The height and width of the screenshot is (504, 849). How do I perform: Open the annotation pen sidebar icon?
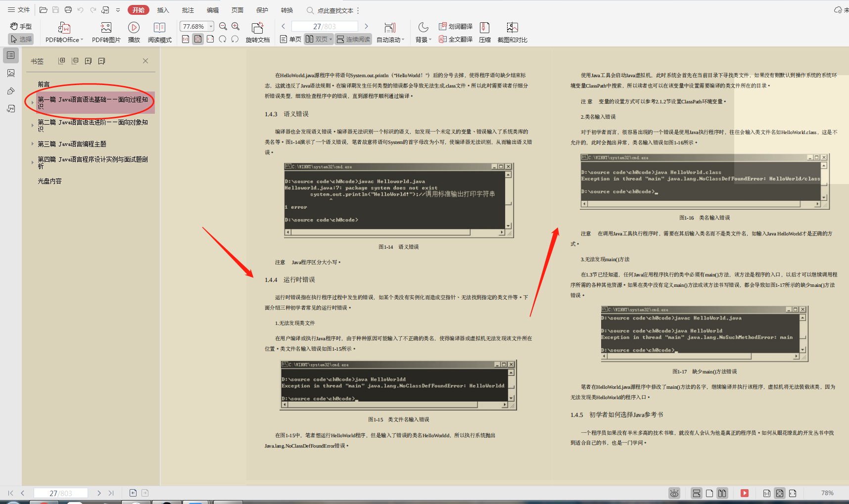point(11,91)
